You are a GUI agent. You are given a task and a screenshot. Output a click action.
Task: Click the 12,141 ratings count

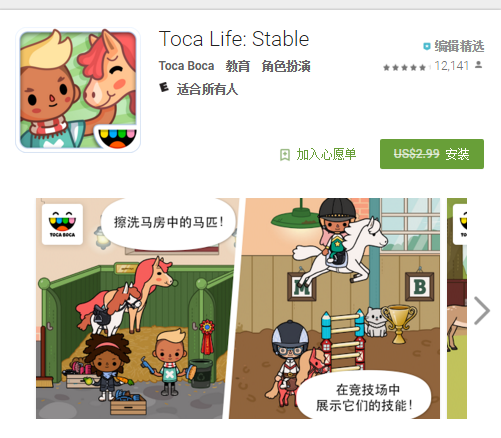coord(452,66)
